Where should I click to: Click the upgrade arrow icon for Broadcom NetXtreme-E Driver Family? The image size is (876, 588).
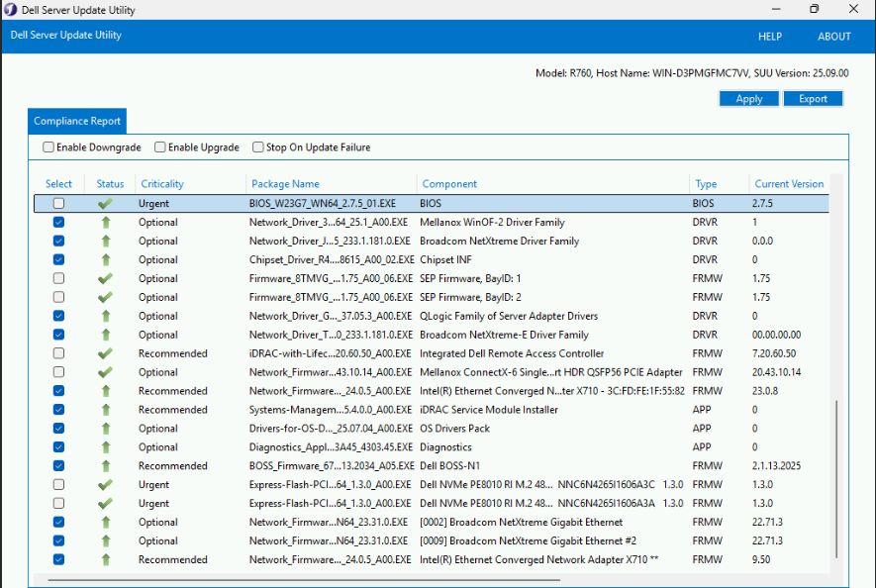click(106, 335)
